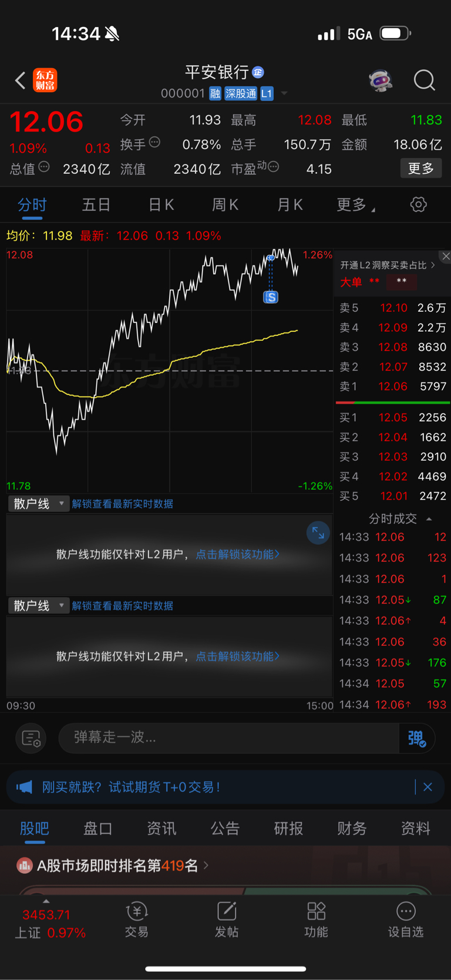Tap 设自选 add to watchlist
451x980 pixels.
point(406,920)
